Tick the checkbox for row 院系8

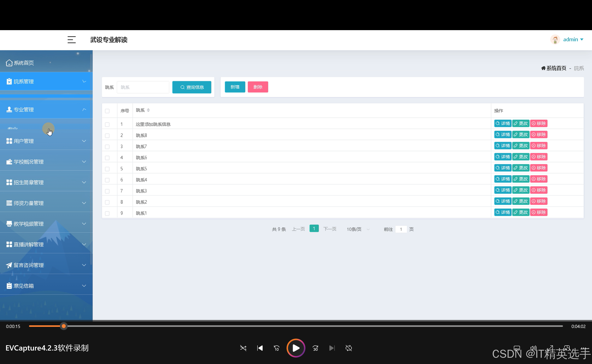pos(107,136)
